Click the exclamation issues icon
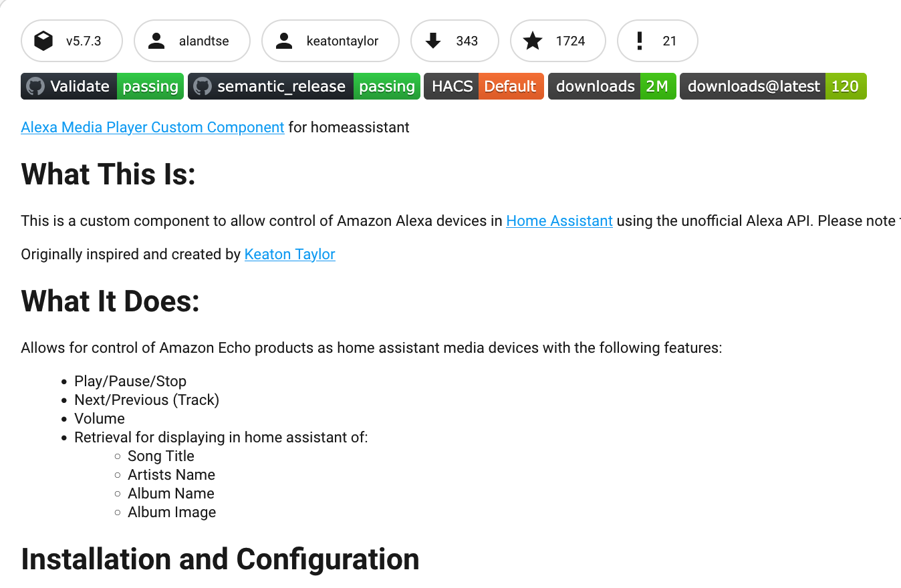 [640, 41]
